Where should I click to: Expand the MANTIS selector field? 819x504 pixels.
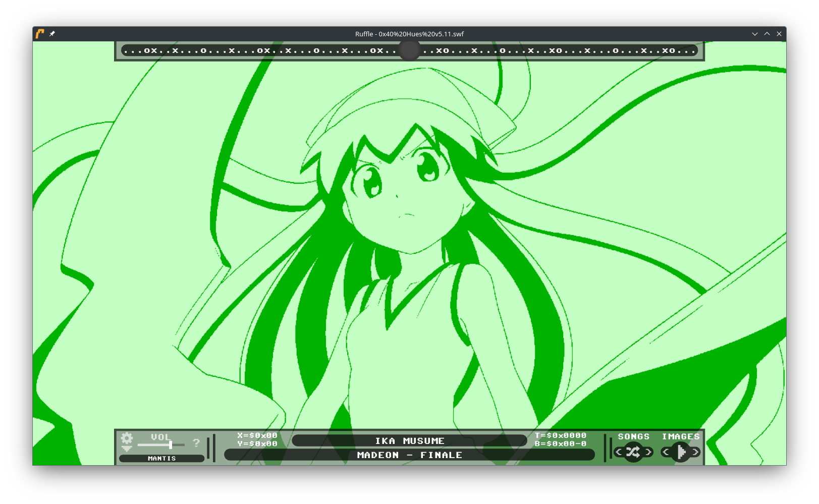[161, 458]
